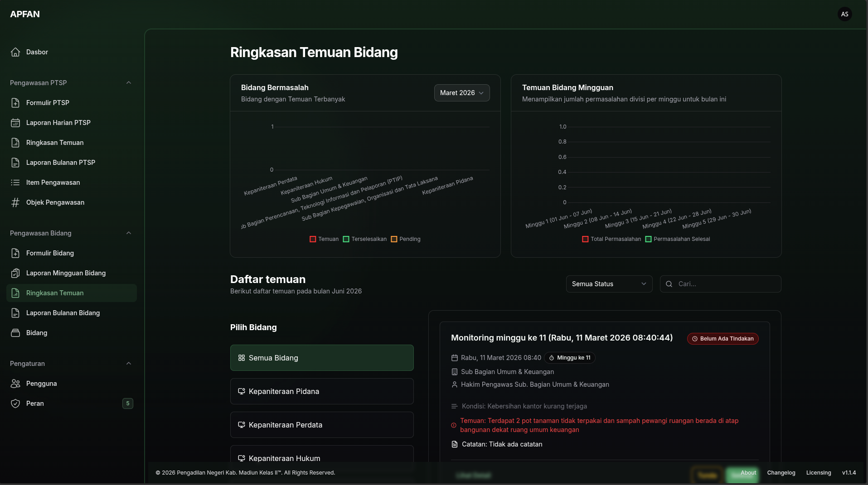
Task: Focus the Cari search field
Action: (721, 284)
